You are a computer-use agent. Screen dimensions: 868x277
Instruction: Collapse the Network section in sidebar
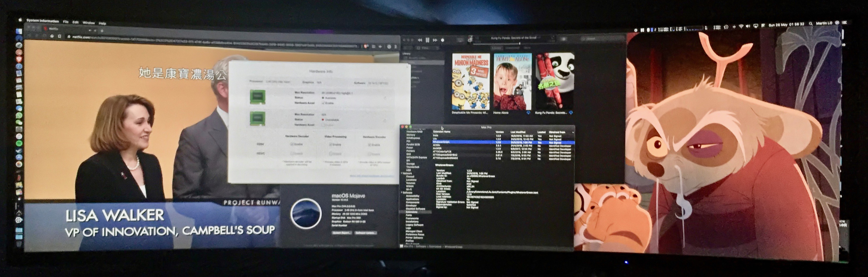402,173
